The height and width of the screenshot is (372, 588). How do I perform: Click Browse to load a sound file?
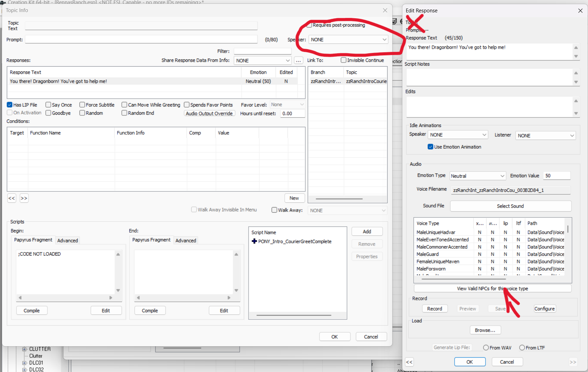485,330
